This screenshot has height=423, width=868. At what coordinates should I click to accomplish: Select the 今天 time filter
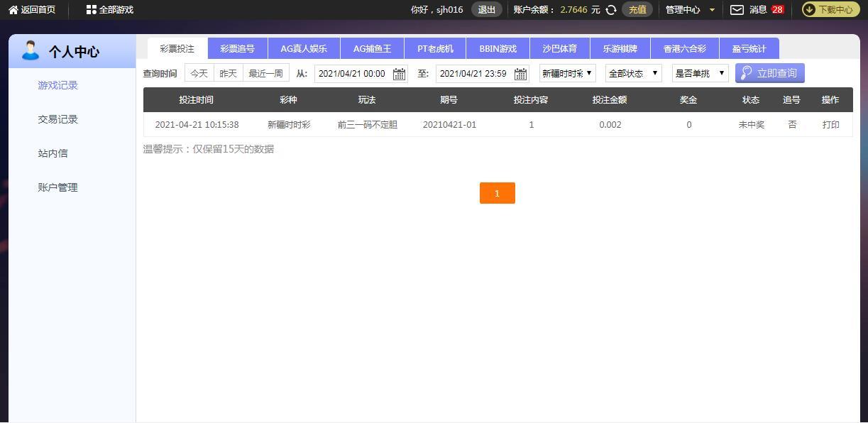tap(199, 73)
